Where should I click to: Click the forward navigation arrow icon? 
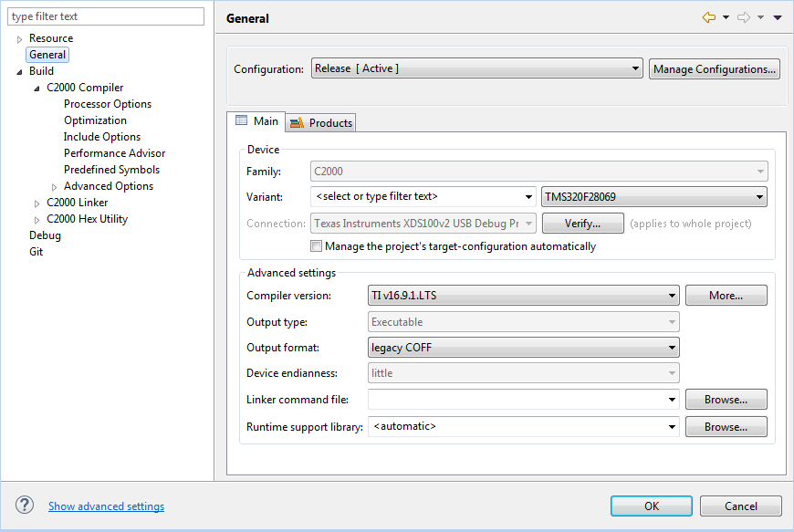pyautogui.click(x=744, y=17)
